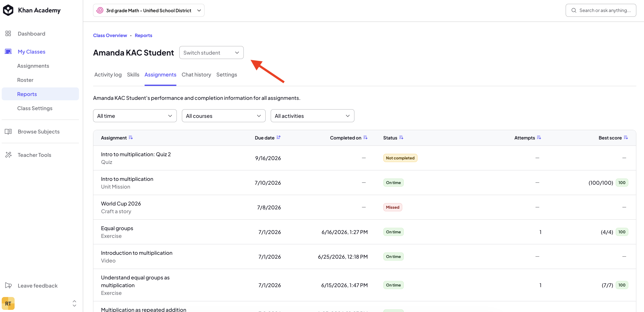Click the Status column header

point(390,138)
